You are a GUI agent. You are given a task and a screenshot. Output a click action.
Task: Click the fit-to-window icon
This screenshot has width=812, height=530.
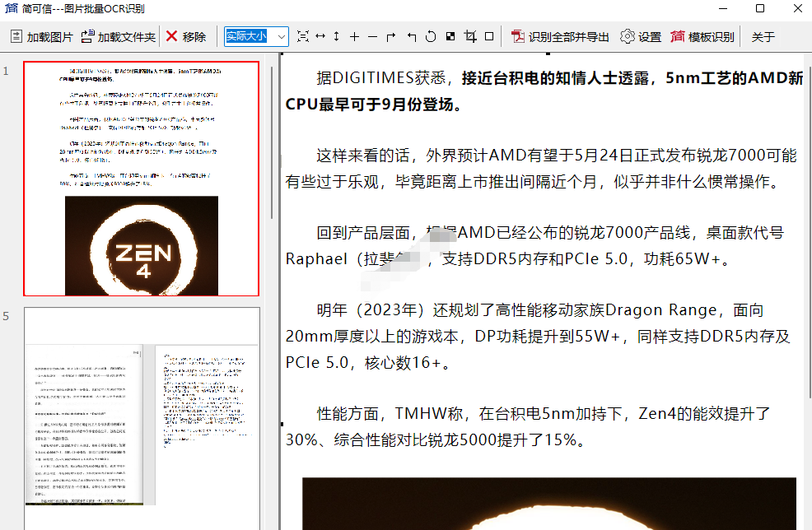coord(303,36)
